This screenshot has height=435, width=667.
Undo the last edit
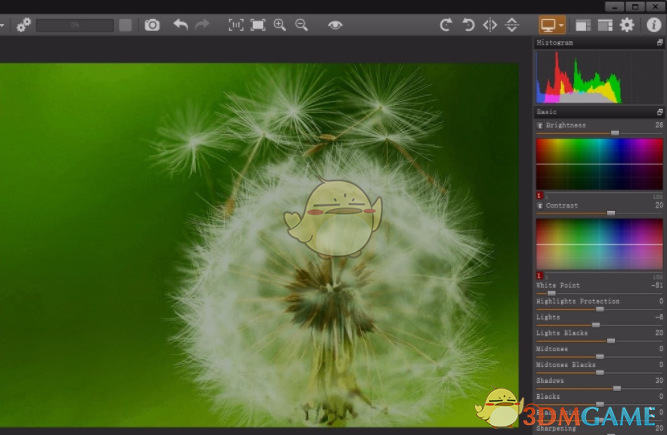tap(180, 25)
